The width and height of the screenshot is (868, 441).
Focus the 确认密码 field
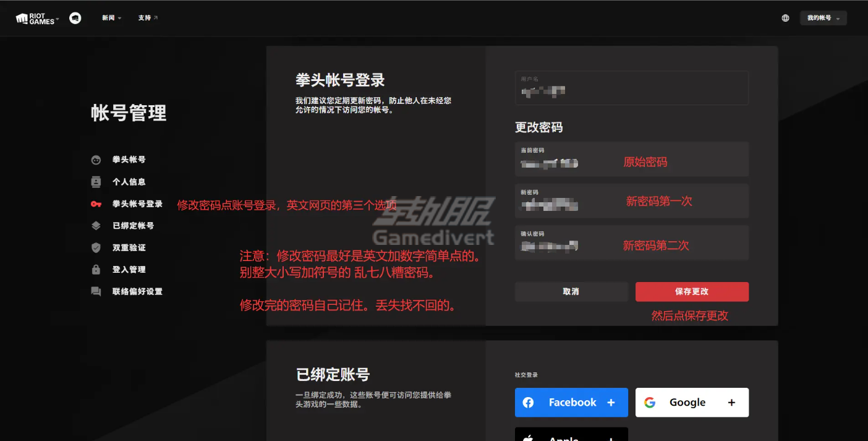pos(632,242)
